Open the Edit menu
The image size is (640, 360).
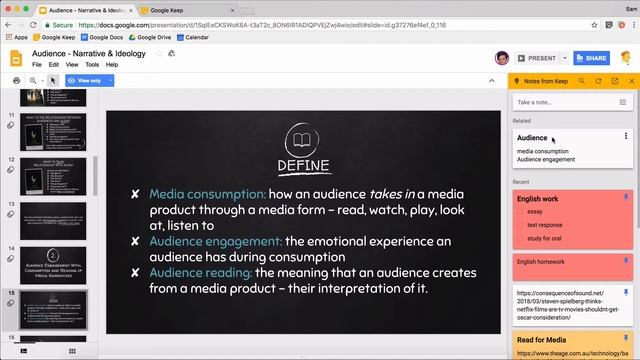tap(53, 64)
